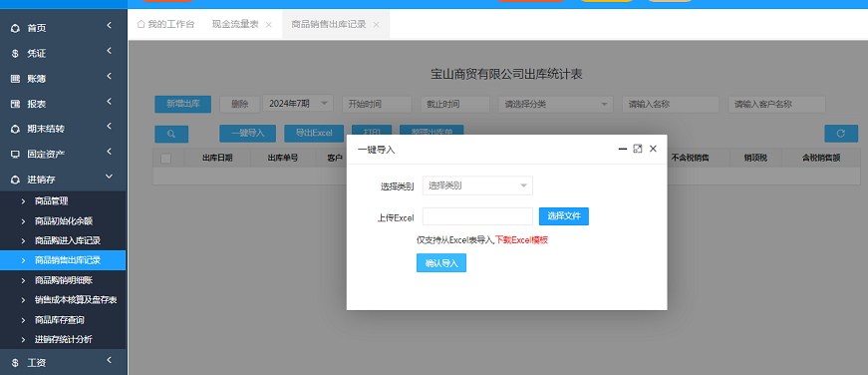Toggle the select-all checkbox in table header

pos(166,159)
